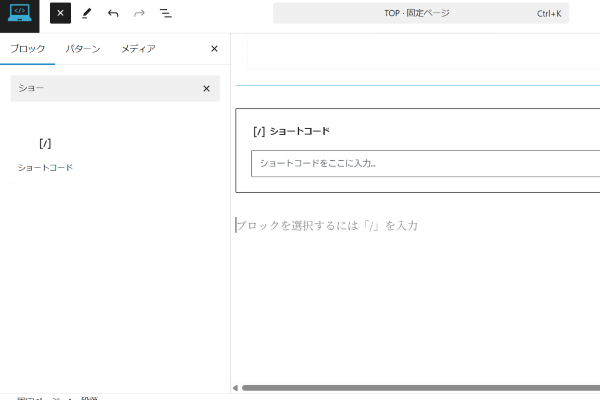The width and height of the screenshot is (600, 400).
Task: Clear the block search text
Action: [207, 88]
